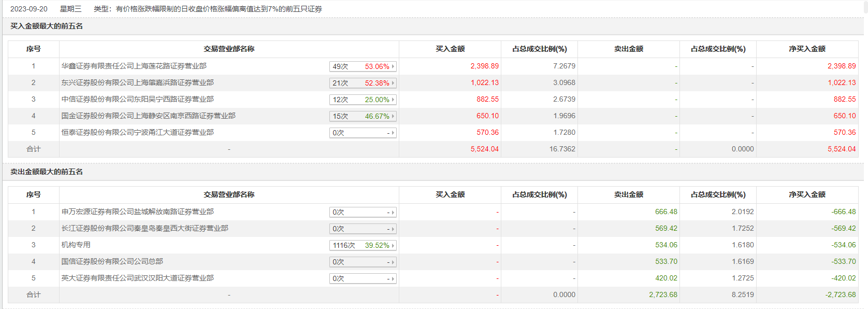Viewport: 868px width, 309px height.
Task: Click ratio value 7.2679
Action: (x=564, y=66)
